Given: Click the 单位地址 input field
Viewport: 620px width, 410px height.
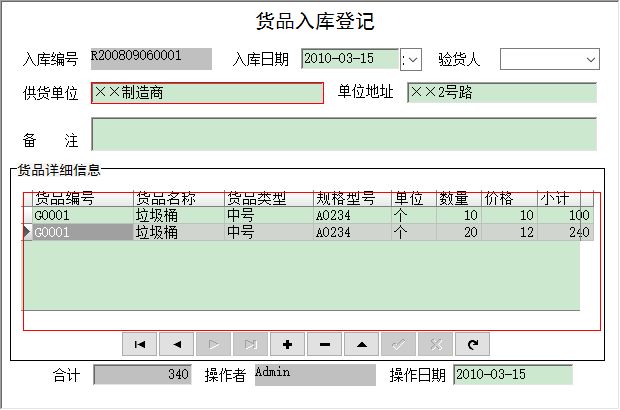Looking at the screenshot, I should [x=502, y=93].
